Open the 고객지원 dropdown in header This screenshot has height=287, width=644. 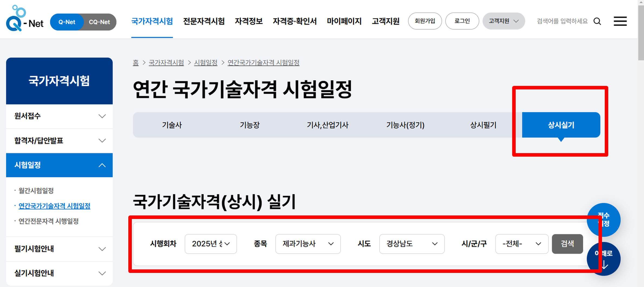[503, 21]
